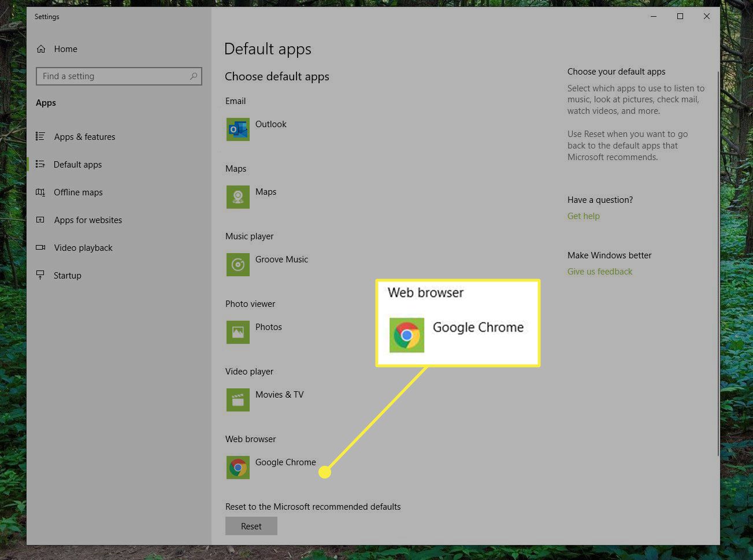This screenshot has height=560, width=753.
Task: Click the Make Windows better heading
Action: 609,255
